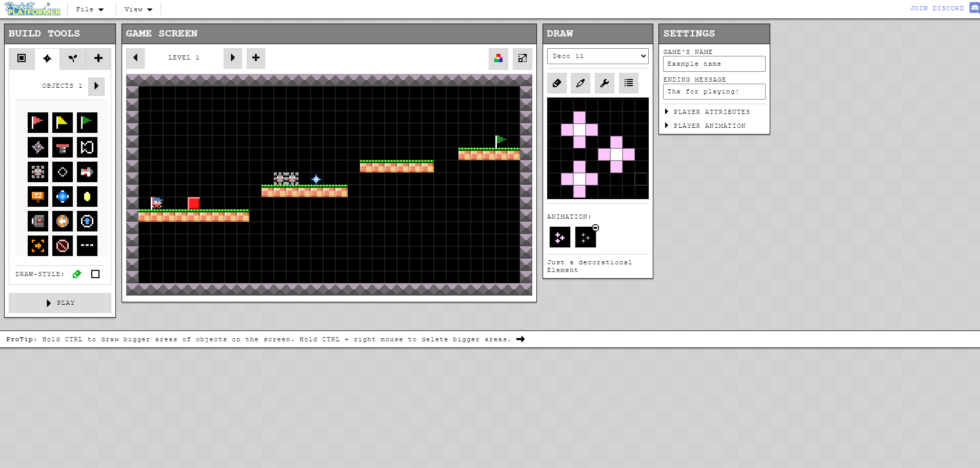Activate the eyedropper tool in the Draw panel

581,83
